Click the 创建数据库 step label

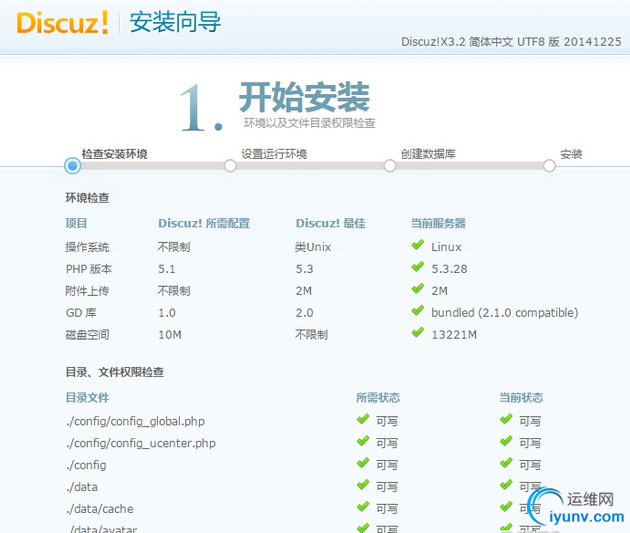click(428, 154)
